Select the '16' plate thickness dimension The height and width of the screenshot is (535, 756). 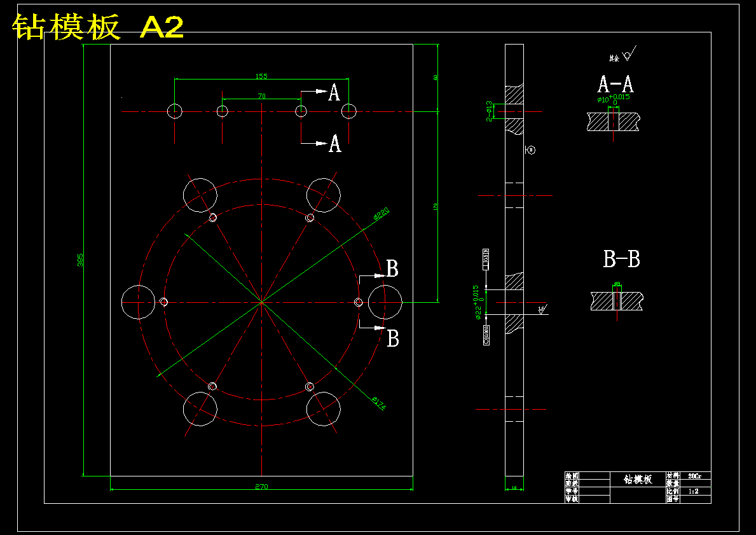pos(514,488)
